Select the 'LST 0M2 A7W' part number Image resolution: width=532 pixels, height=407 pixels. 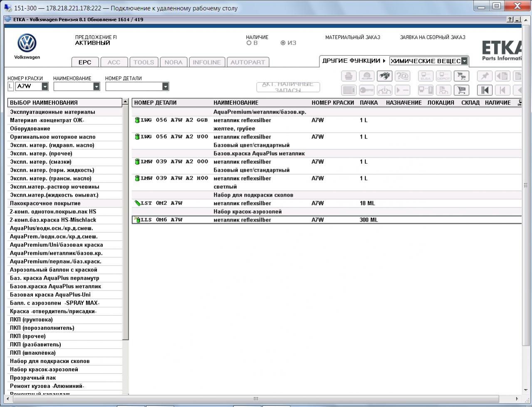[x=161, y=203]
